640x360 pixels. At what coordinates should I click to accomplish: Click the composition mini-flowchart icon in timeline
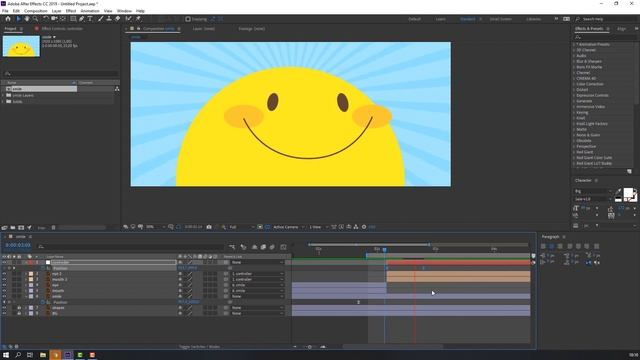pyautogui.click(x=232, y=247)
